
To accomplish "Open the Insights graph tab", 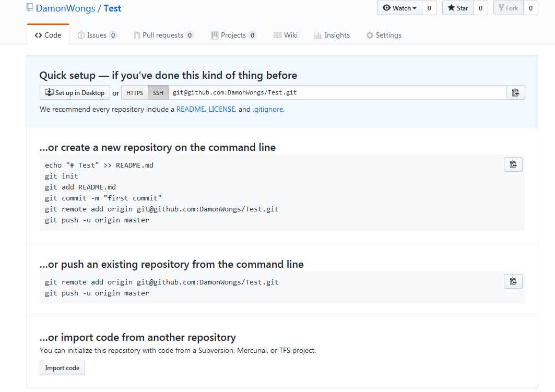I will point(332,35).
